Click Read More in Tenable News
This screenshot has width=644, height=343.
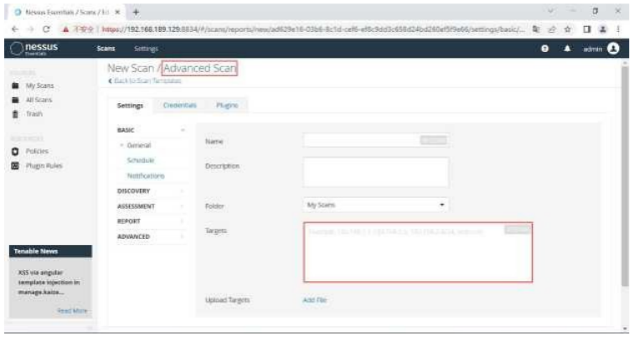(72, 310)
